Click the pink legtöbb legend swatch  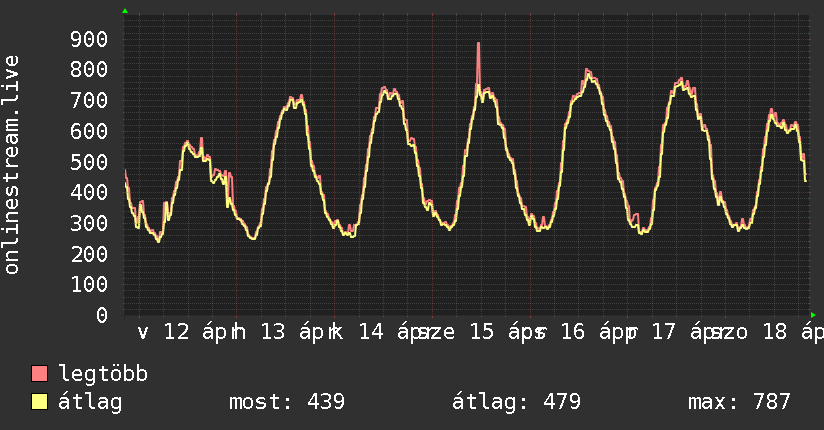point(39,373)
